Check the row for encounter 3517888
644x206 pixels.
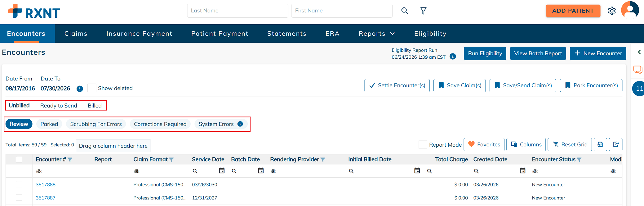pos(19,184)
